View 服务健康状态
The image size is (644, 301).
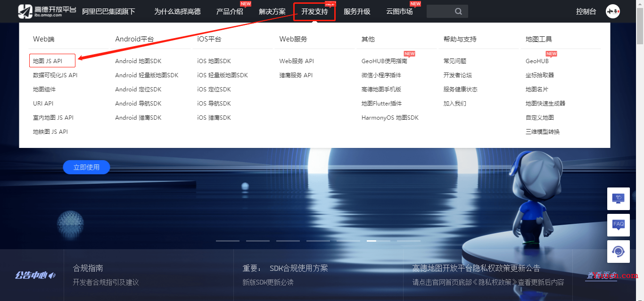[x=461, y=89]
